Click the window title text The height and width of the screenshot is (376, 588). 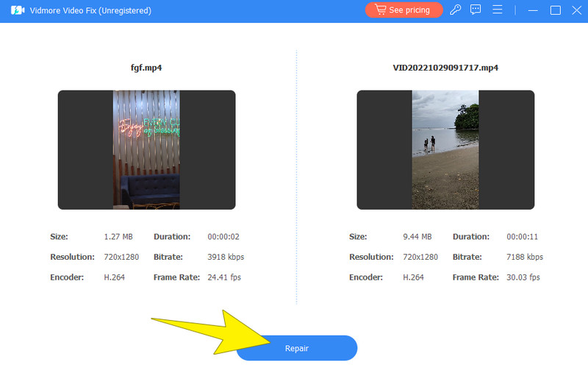pyautogui.click(x=91, y=10)
